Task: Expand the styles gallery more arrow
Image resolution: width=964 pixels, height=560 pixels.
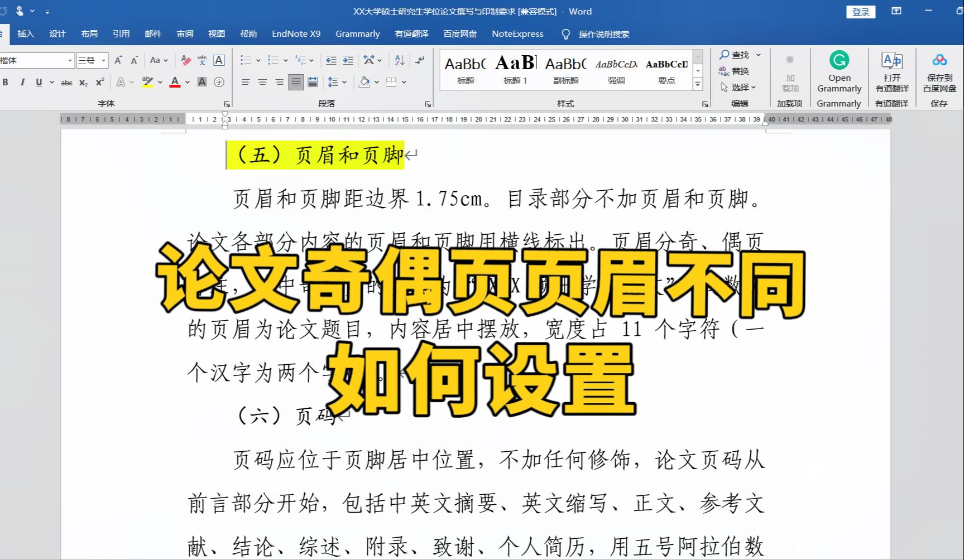Action: pyautogui.click(x=698, y=84)
